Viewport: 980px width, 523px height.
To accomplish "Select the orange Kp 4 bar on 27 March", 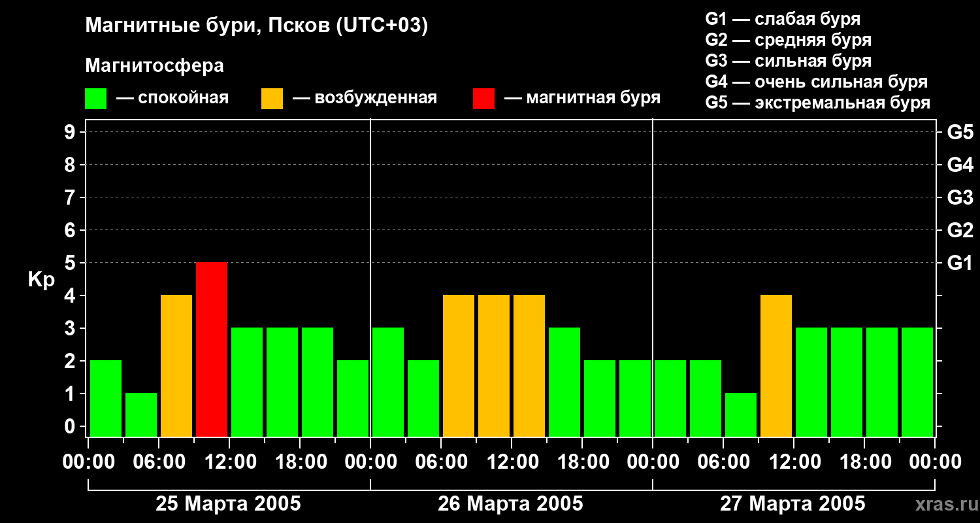I will (x=776, y=365).
